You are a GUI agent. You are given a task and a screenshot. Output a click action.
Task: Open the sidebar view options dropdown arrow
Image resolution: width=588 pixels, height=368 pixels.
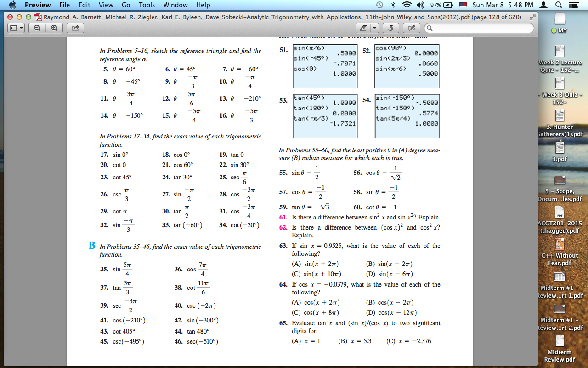click(21, 28)
